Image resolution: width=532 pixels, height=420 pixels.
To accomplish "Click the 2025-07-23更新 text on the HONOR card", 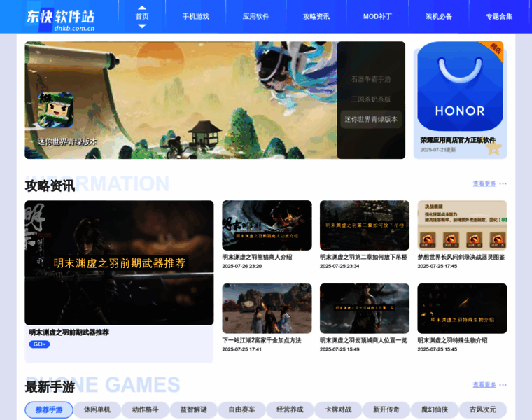I will coord(437,150).
